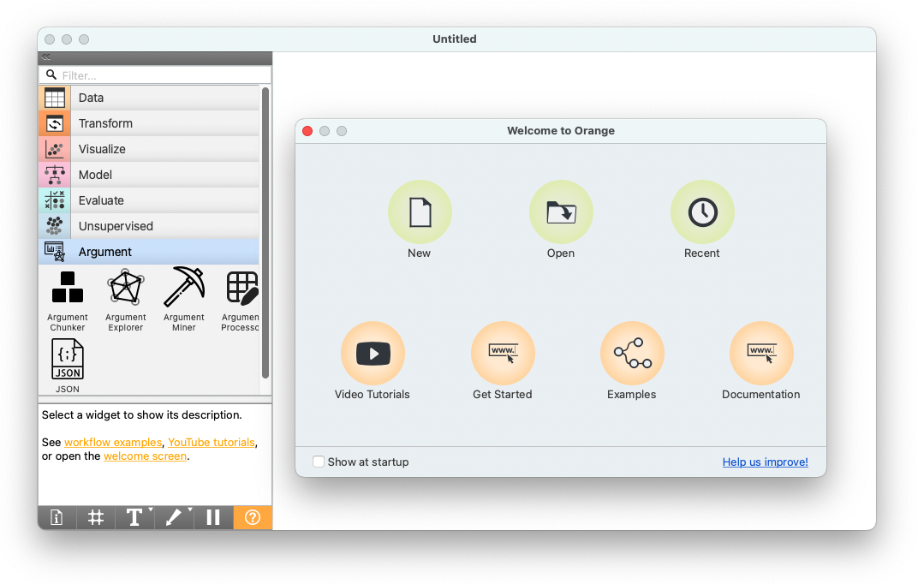Expand the Visualize widget category
The width and height of the screenshot is (924, 584).
[x=149, y=149]
